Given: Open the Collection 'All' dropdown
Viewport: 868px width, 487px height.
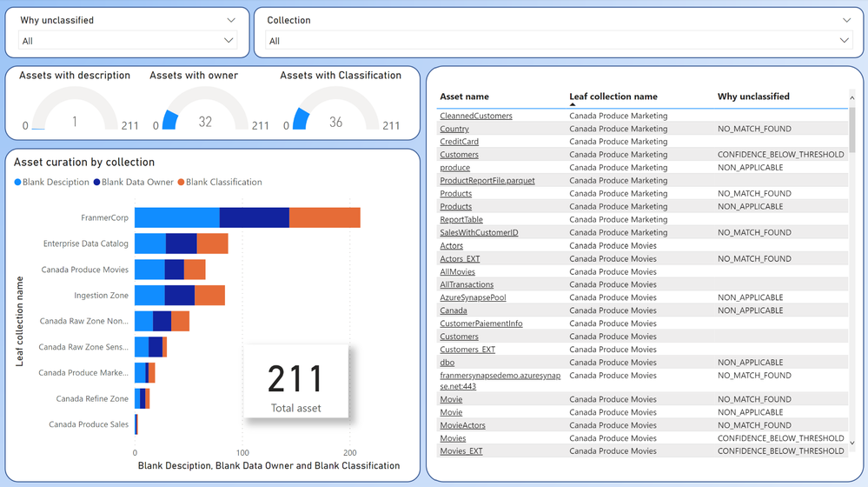Looking at the screenshot, I should (x=559, y=41).
